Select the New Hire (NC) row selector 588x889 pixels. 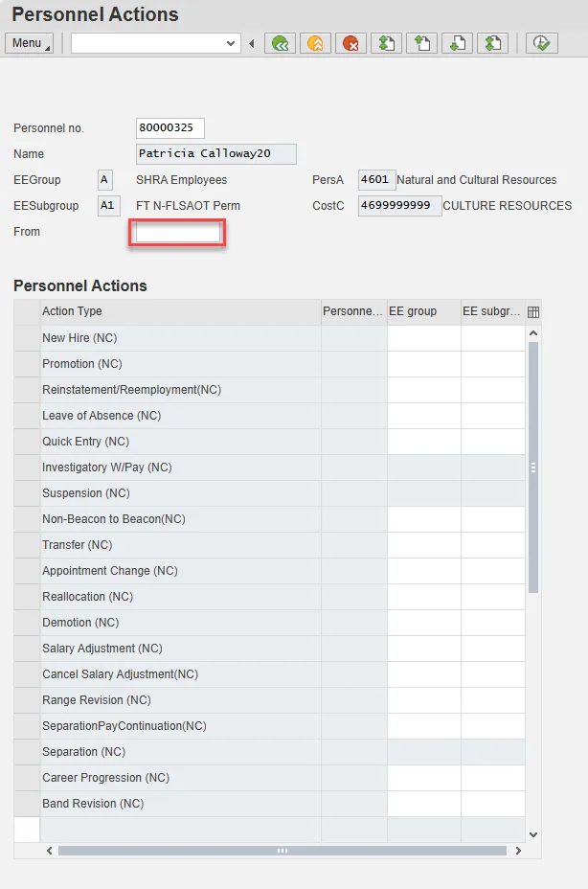coord(27,338)
